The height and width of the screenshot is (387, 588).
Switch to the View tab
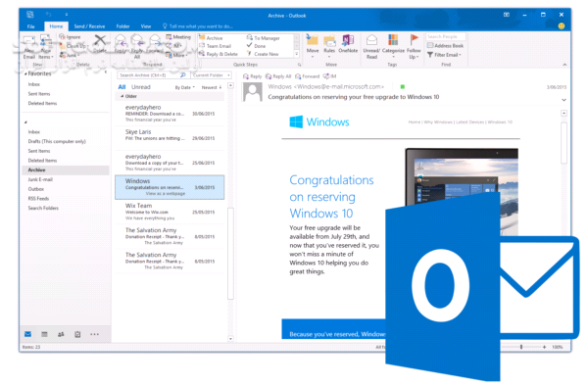(145, 26)
